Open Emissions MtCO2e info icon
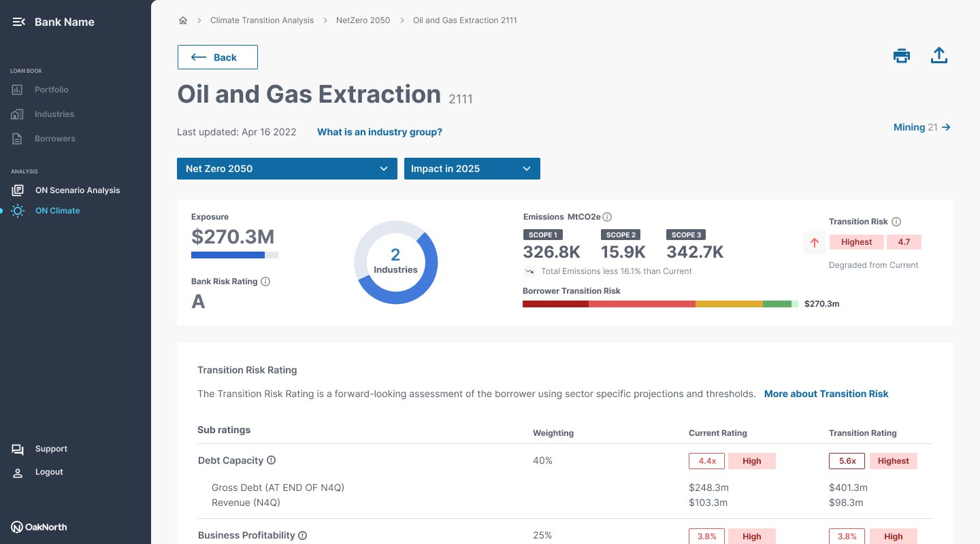980x544 pixels. (607, 217)
